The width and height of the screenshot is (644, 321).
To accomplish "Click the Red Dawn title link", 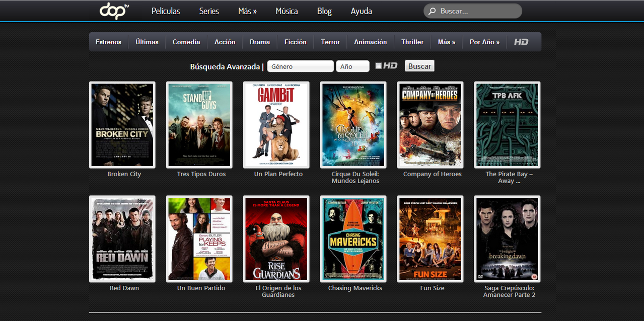I will click(x=124, y=288).
